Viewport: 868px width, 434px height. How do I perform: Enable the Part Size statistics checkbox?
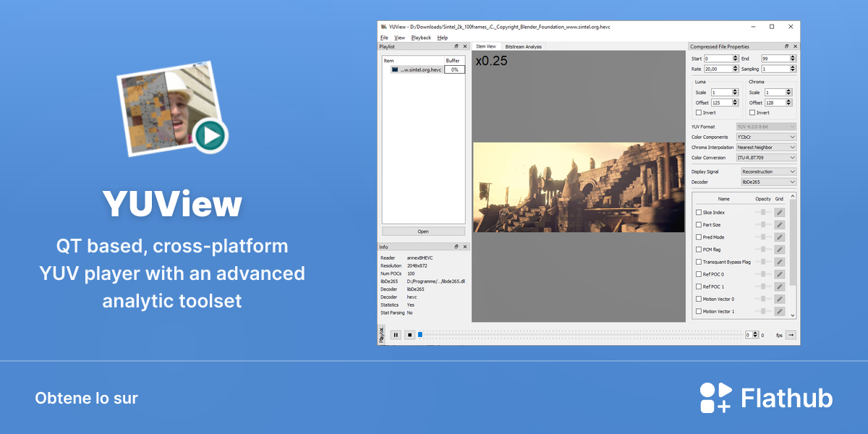click(699, 225)
